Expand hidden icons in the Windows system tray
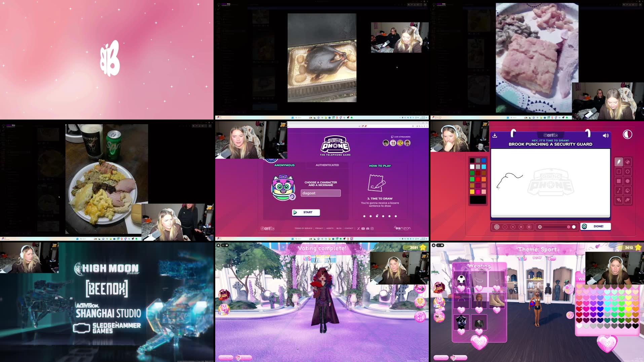644x362 pixels. [400, 239]
